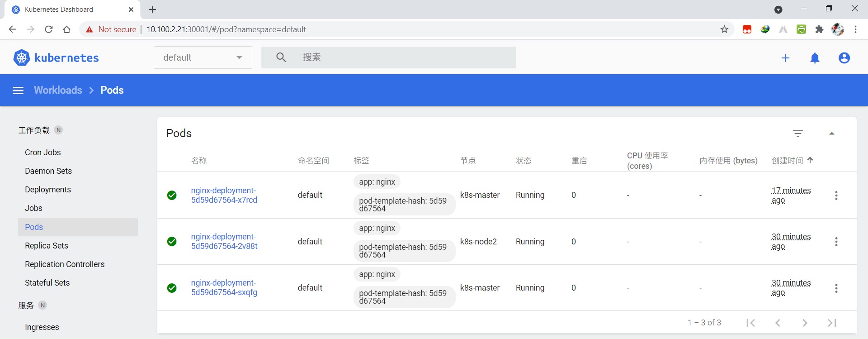Open actions menu for nginx-deployment-5d59d67564-2v88t

point(836,242)
